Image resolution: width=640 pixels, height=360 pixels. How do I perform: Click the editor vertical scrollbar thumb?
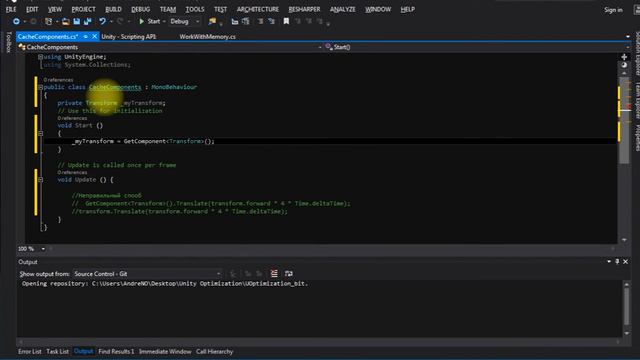pos(624,120)
